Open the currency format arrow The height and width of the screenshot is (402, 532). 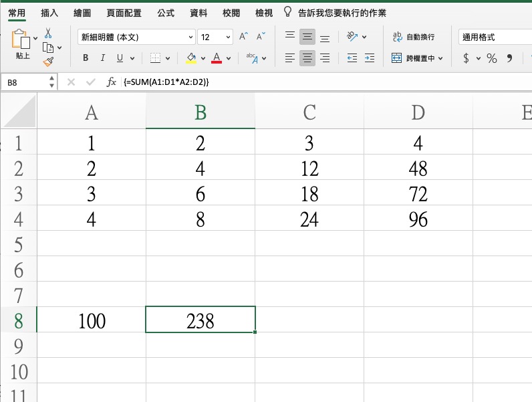(479, 58)
